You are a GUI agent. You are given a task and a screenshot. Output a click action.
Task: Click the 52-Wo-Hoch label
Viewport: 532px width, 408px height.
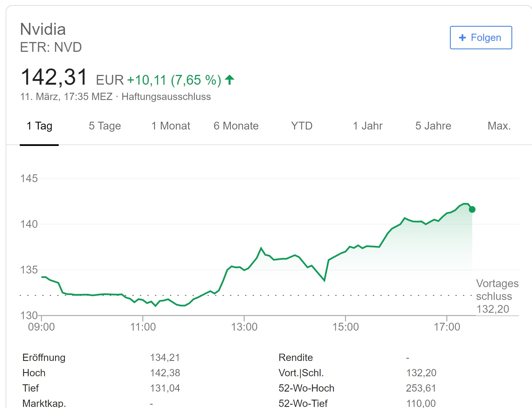[306, 388]
